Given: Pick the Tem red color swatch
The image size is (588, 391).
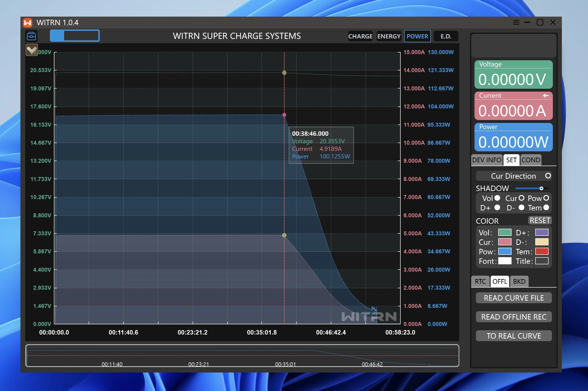Looking at the screenshot, I should (542, 251).
